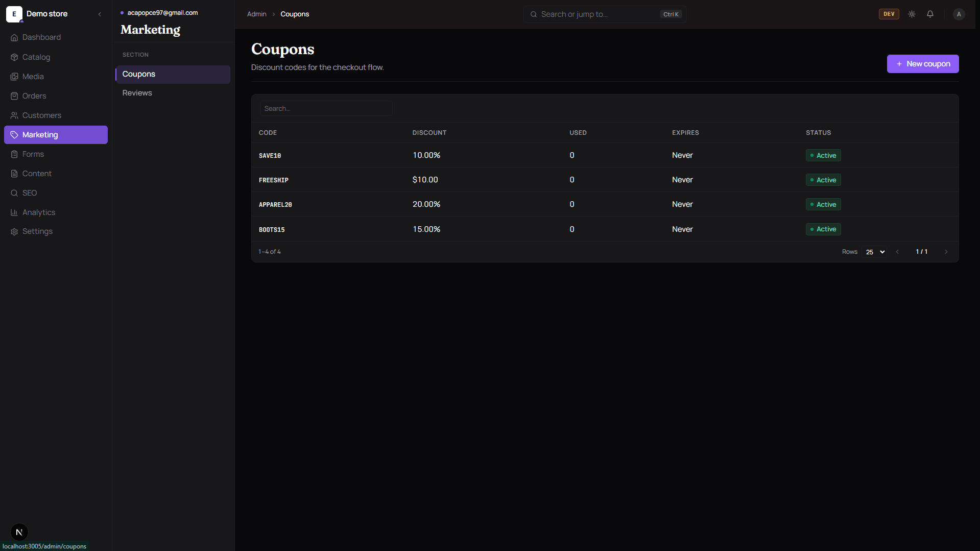Open the SAVE10 coupon row

click(605, 155)
